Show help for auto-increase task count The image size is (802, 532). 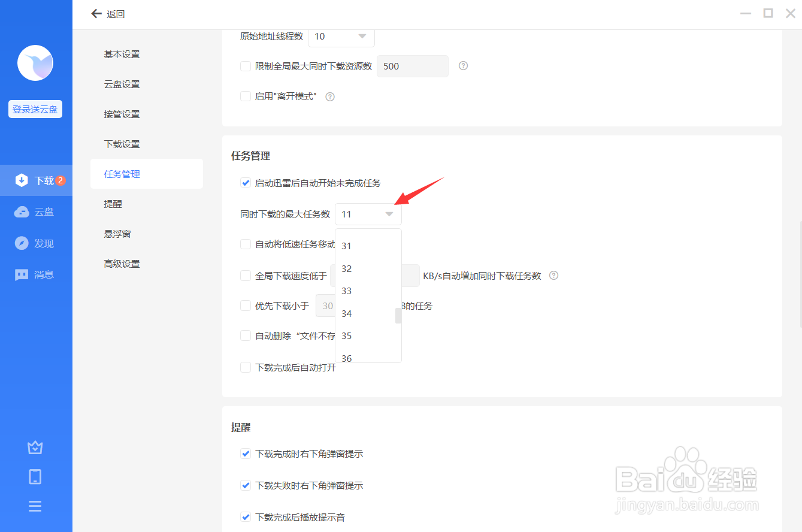tap(554, 276)
